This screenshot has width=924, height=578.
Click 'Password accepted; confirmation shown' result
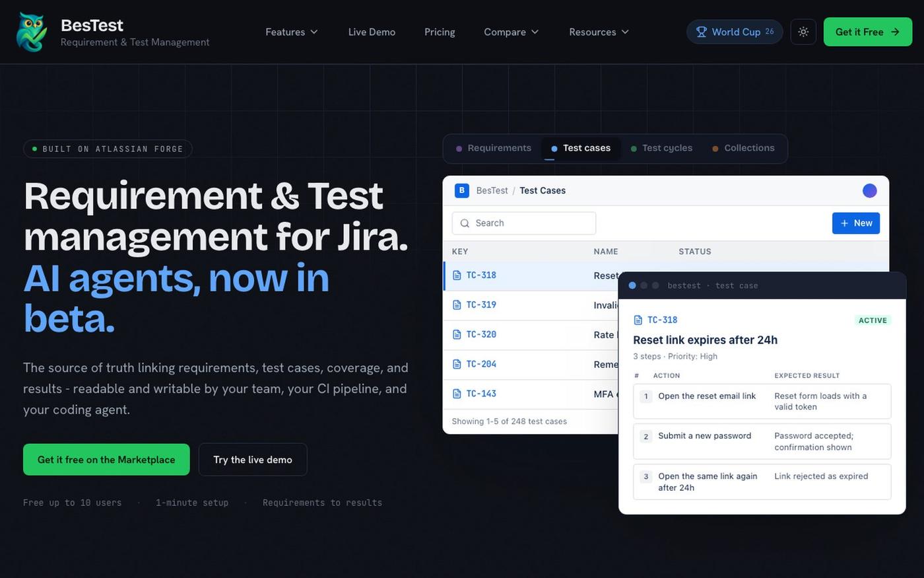pyautogui.click(x=814, y=442)
